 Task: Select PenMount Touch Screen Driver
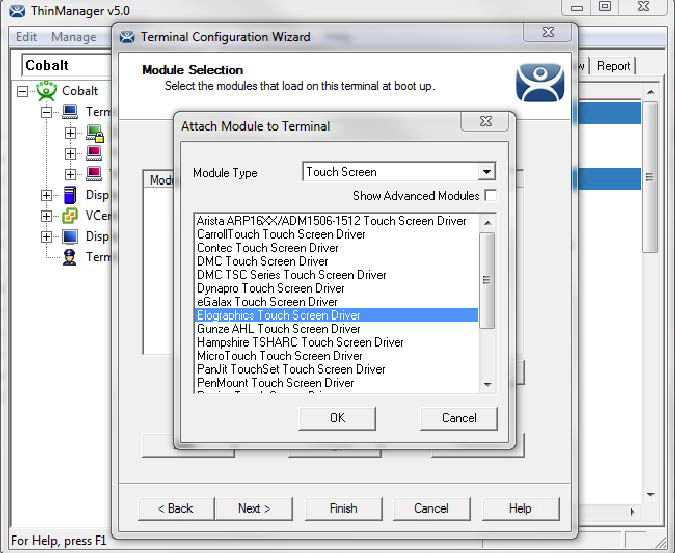336,383
